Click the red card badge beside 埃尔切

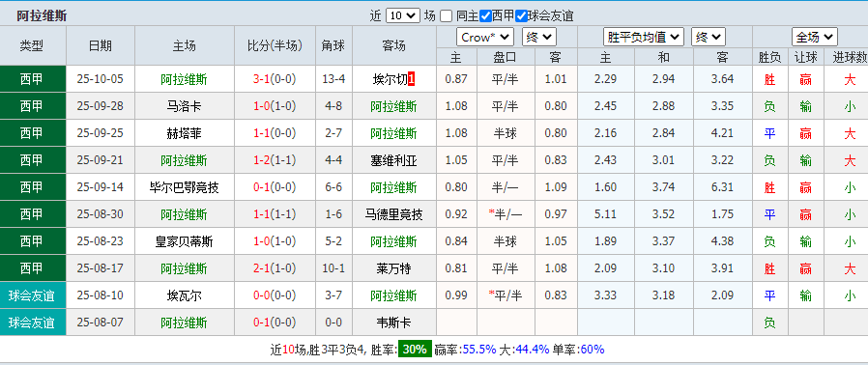pos(412,79)
